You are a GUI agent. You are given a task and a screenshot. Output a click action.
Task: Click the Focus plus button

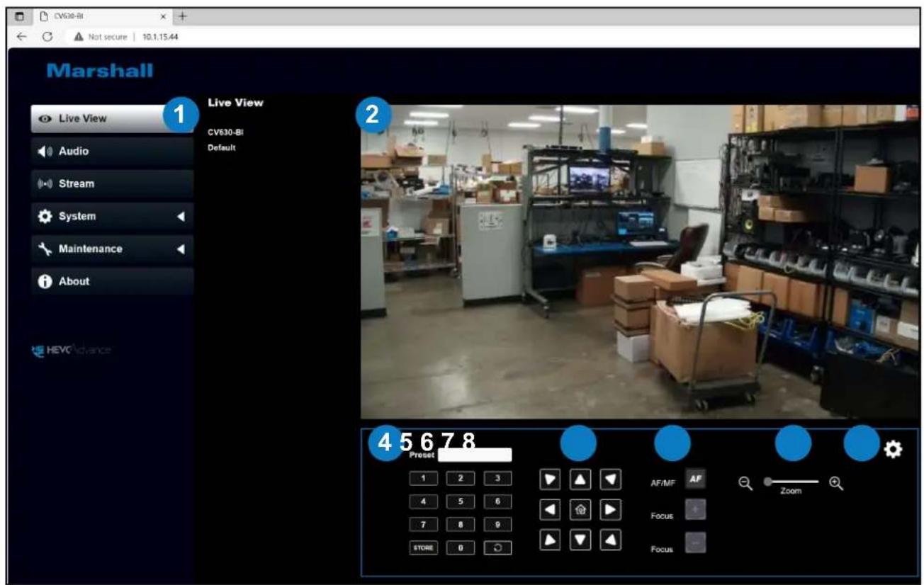(x=695, y=510)
